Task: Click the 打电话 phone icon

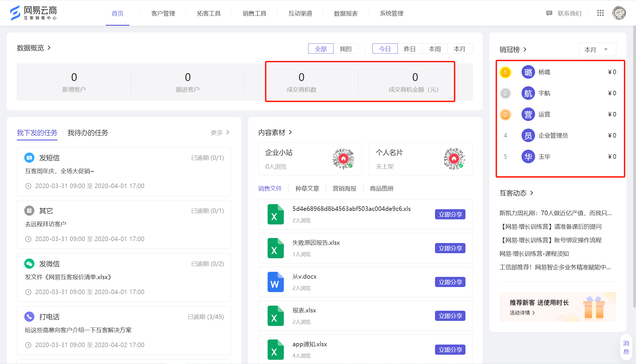Action: pyautogui.click(x=29, y=317)
